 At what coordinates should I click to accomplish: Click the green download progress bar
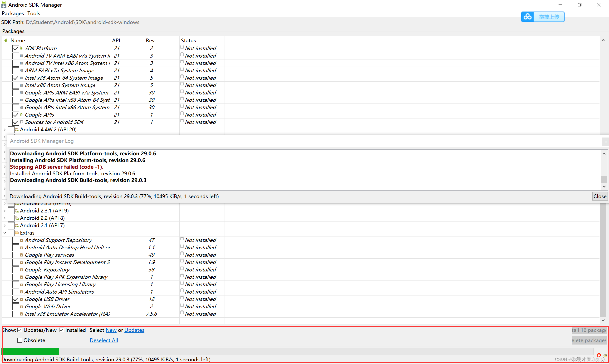click(x=30, y=351)
